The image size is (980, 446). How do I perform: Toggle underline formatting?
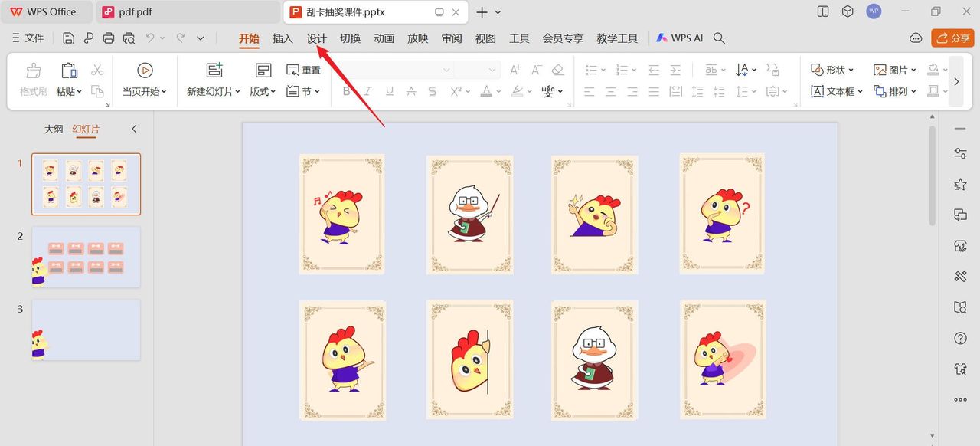390,91
